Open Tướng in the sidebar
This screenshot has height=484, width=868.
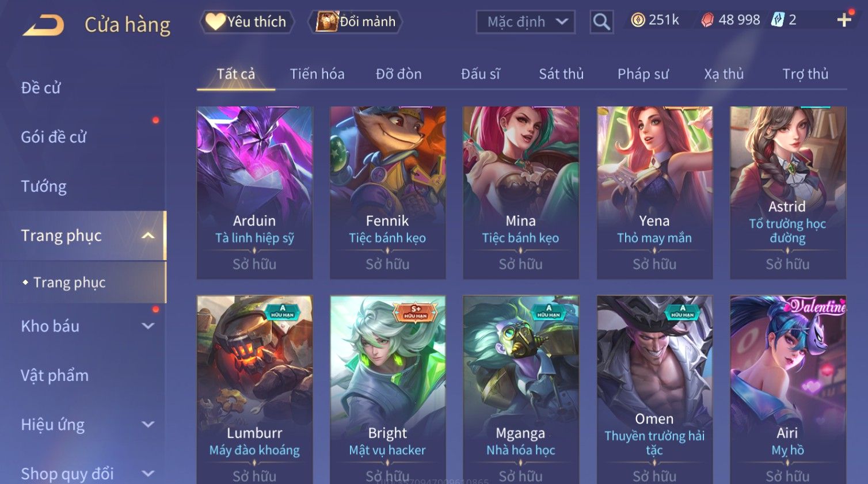44,186
